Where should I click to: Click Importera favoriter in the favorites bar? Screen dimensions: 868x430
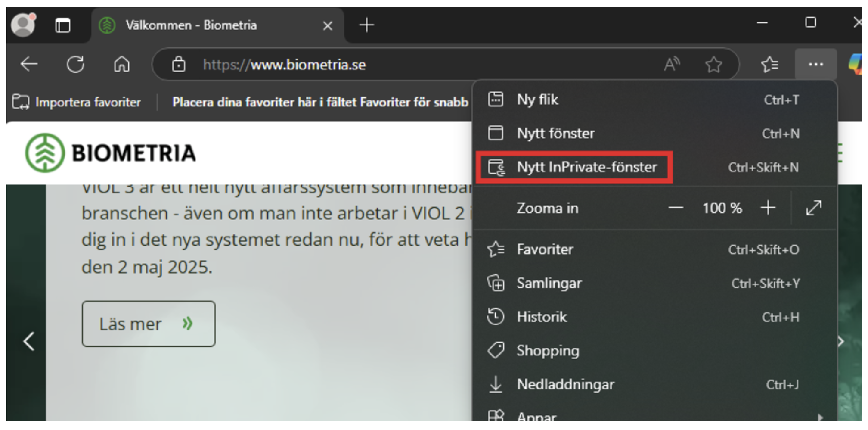(77, 102)
